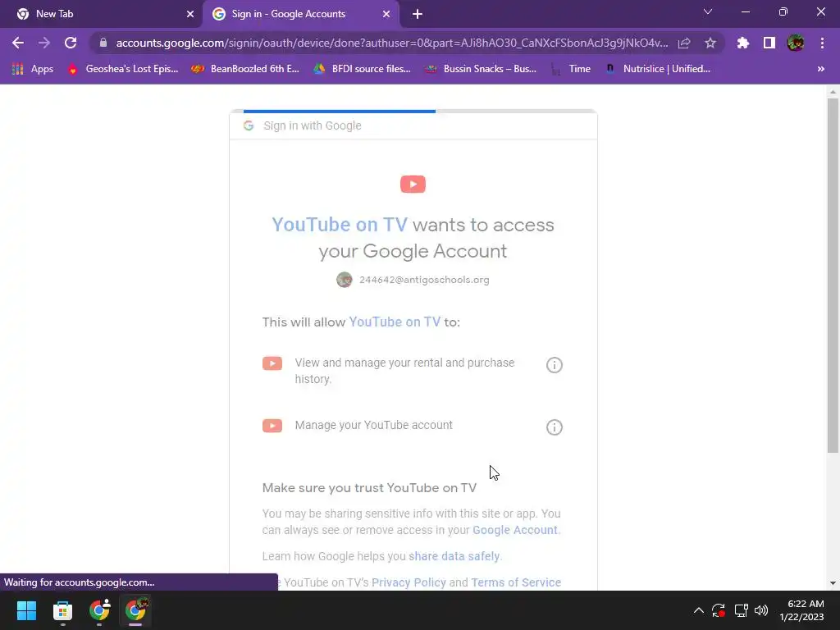
Task: Select the Sign in - Google Accounts tab
Action: tap(300, 14)
